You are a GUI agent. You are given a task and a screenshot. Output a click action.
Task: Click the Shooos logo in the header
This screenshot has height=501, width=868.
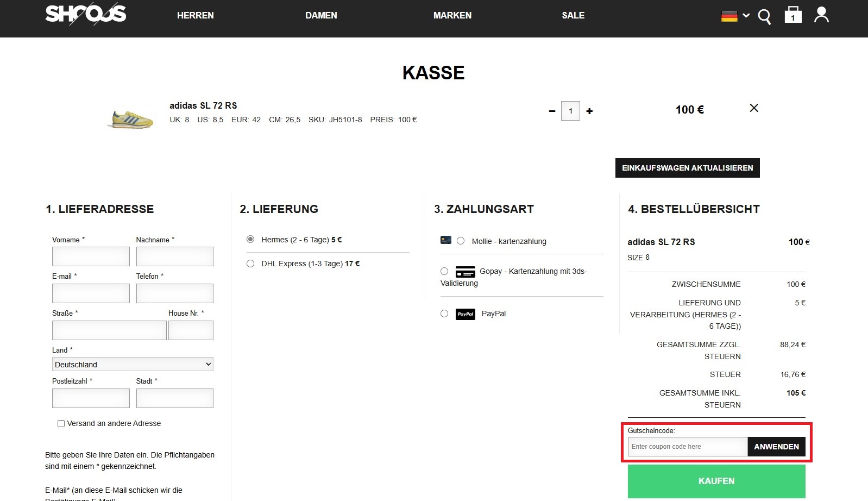[85, 15]
